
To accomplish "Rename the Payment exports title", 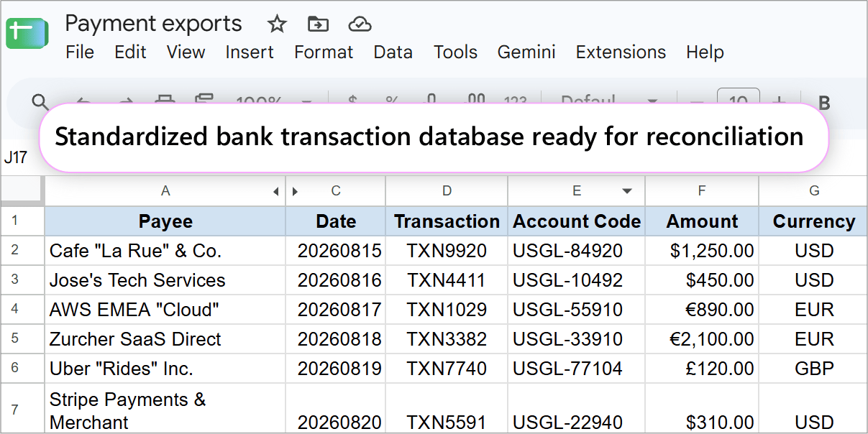I will tap(153, 24).
